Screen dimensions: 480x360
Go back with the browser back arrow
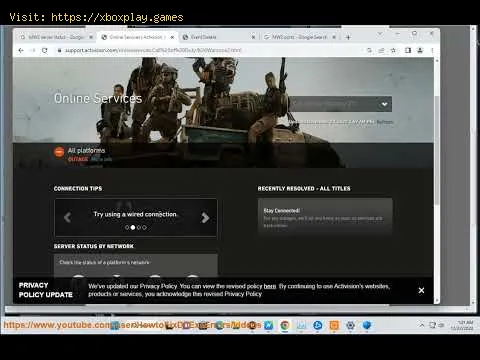21,50
